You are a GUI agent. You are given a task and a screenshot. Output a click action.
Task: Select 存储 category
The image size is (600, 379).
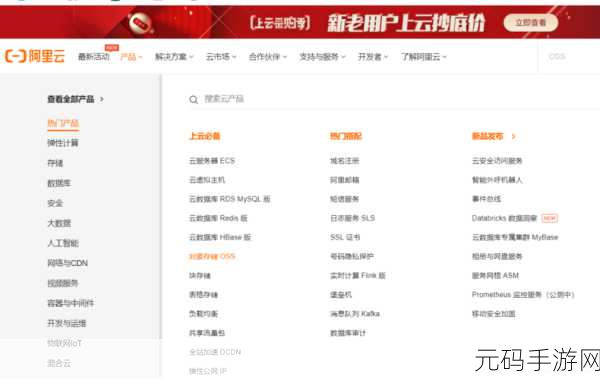tap(55, 163)
